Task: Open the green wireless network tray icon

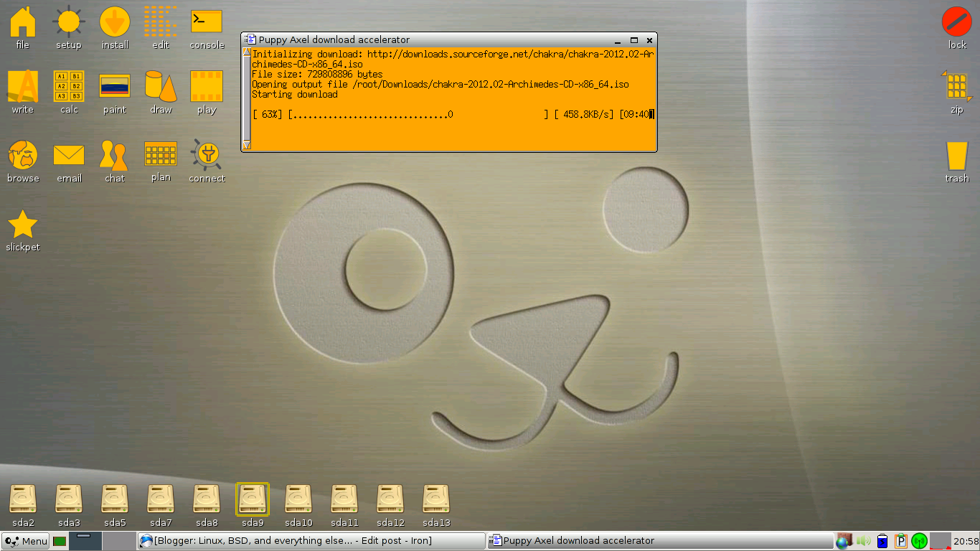Action: point(919,541)
